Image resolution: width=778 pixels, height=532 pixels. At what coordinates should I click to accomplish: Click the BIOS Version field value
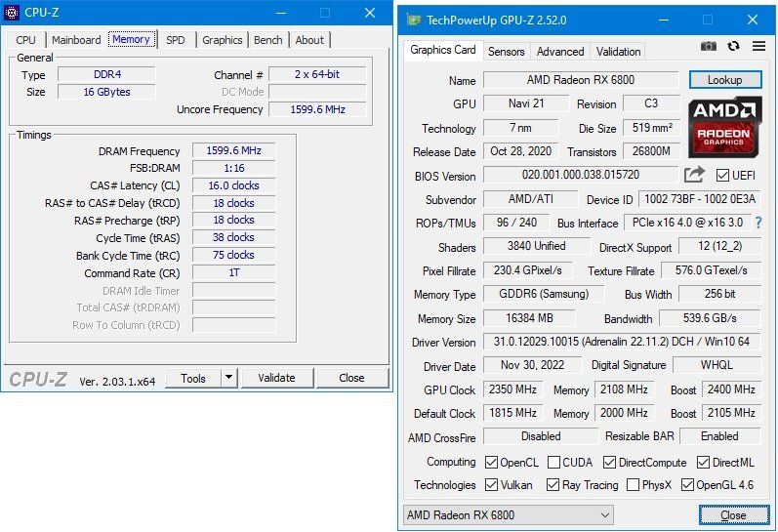click(581, 175)
